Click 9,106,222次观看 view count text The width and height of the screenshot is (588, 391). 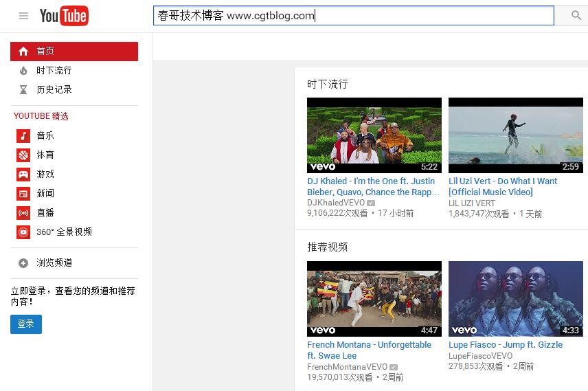[x=337, y=214]
